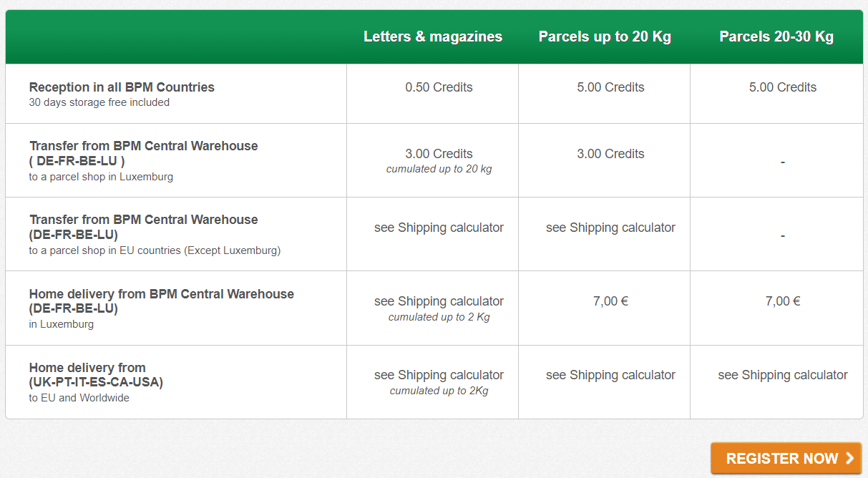Open Shipping calculator for EU parcels transfer
The height and width of the screenshot is (478, 868).
610,228
